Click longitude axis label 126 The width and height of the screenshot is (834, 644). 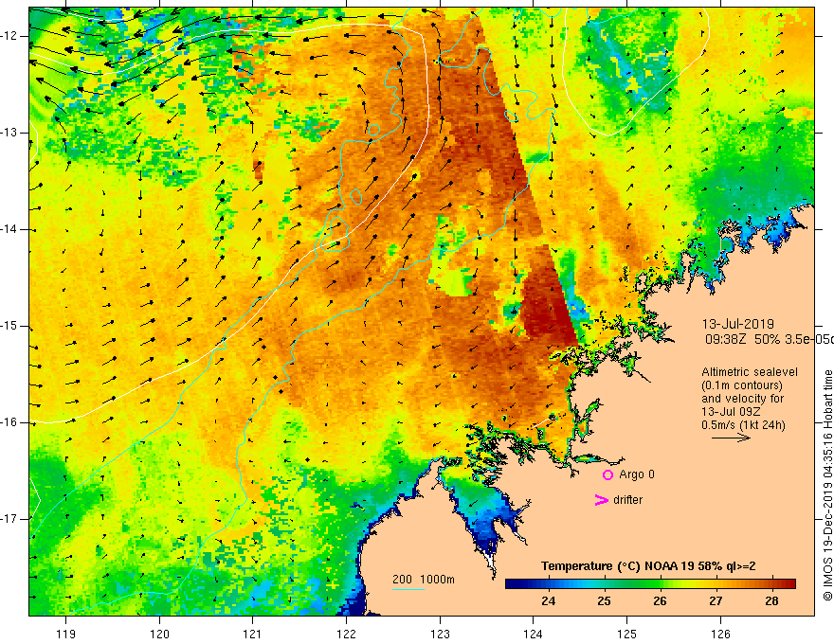click(x=720, y=634)
